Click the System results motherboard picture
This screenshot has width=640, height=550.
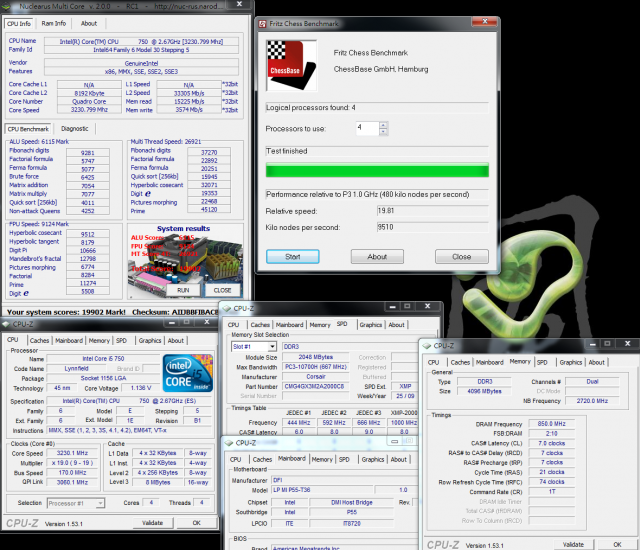(x=186, y=261)
